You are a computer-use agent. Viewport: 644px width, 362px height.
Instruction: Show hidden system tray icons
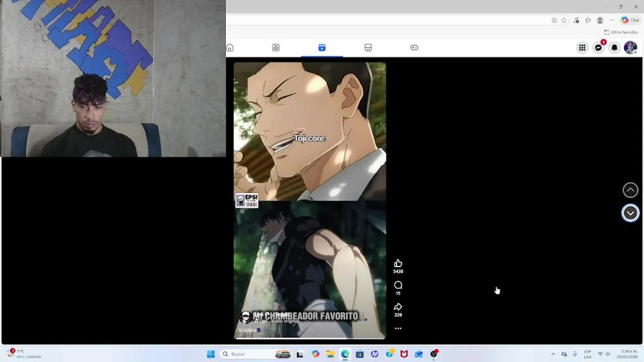click(553, 354)
